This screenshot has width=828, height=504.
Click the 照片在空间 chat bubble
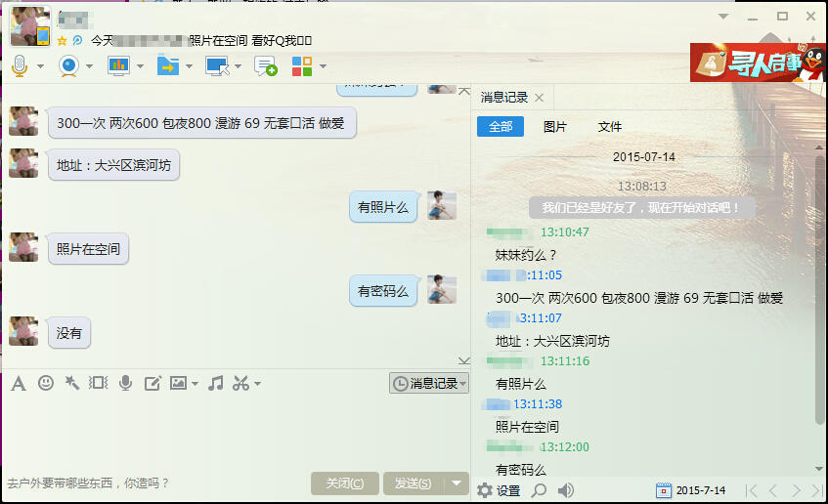click(88, 249)
